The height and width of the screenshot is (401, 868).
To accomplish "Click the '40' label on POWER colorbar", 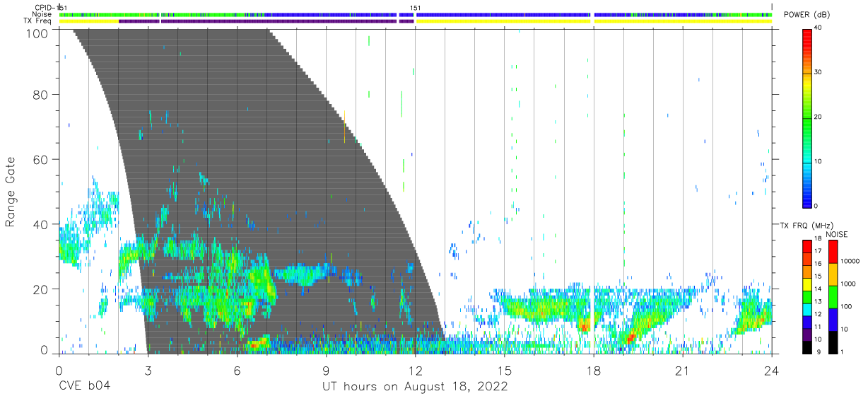I will 819,28.
